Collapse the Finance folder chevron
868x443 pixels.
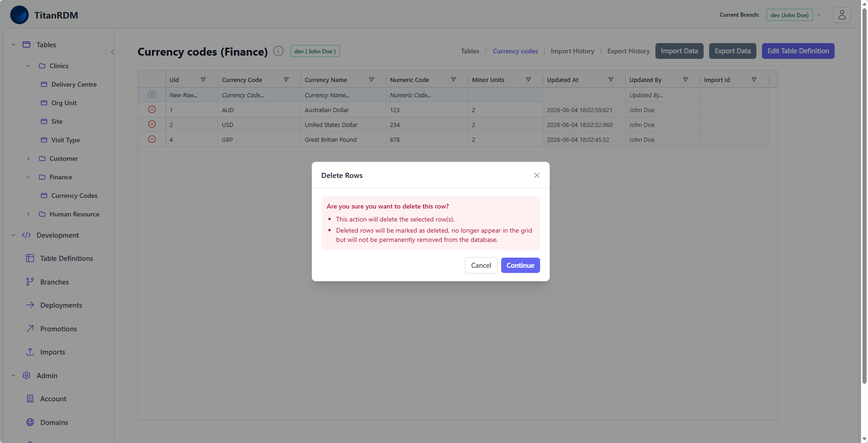point(28,177)
